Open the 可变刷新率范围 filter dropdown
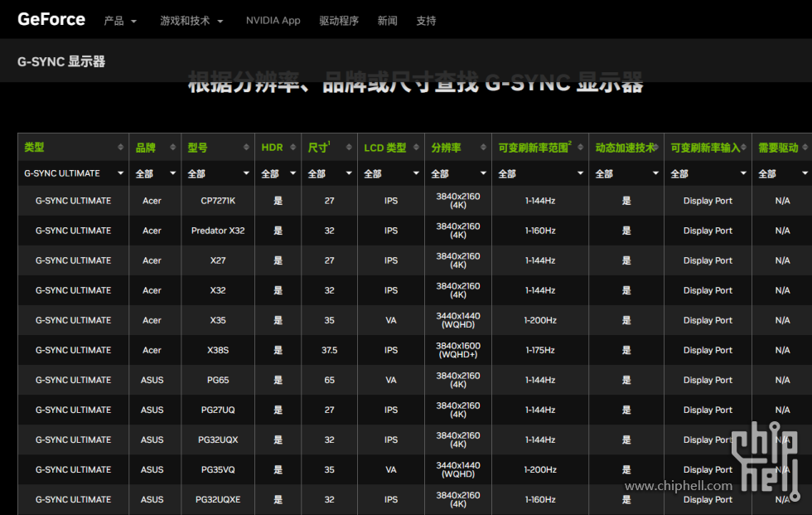Viewport: 812px width, 515px height. 540,173
